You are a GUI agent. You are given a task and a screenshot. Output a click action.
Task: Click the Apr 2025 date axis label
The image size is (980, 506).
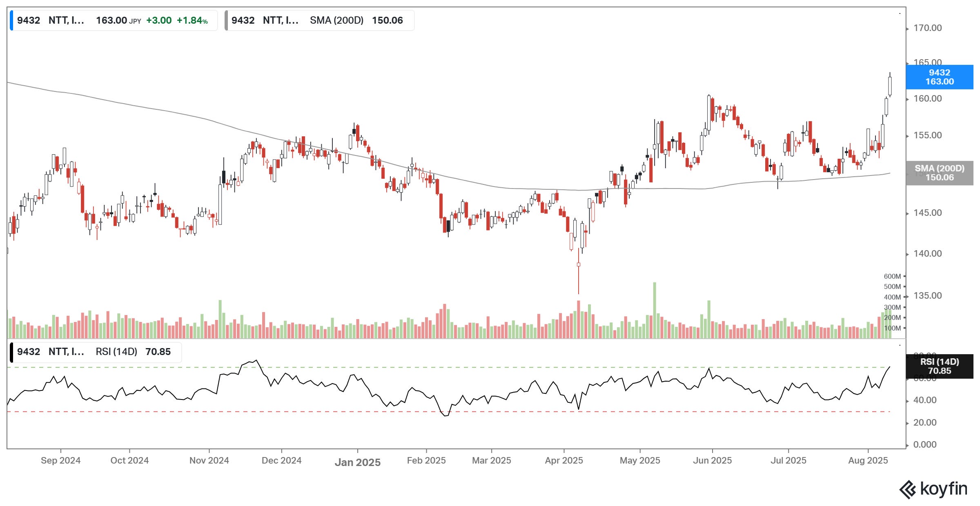(563, 461)
